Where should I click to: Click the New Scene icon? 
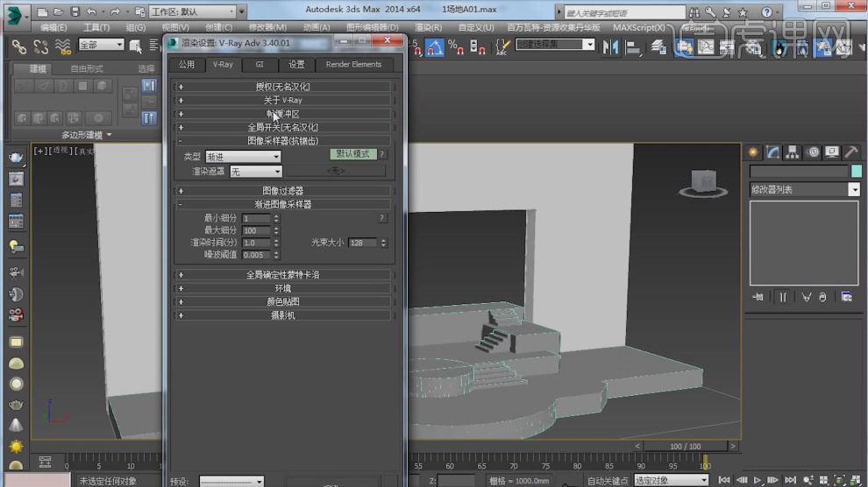coord(42,11)
